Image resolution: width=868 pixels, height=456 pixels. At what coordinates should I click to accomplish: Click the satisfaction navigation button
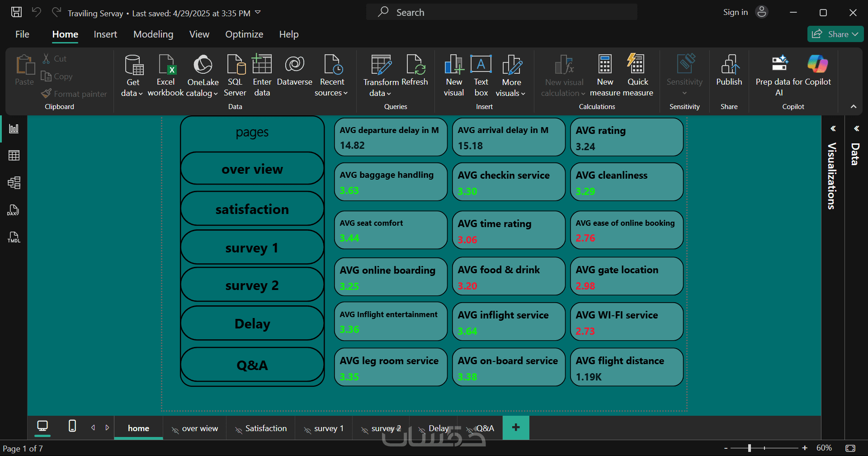click(x=252, y=209)
